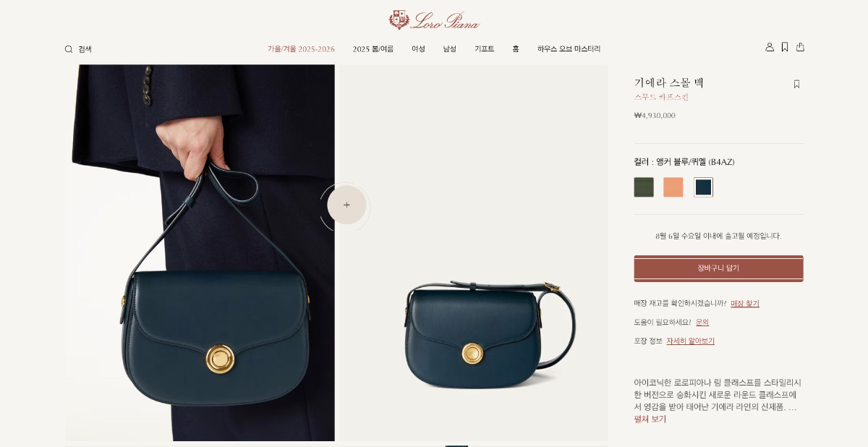The height and width of the screenshot is (447, 868).
Task: Open the wishlist bookmark icon in header
Action: click(785, 47)
